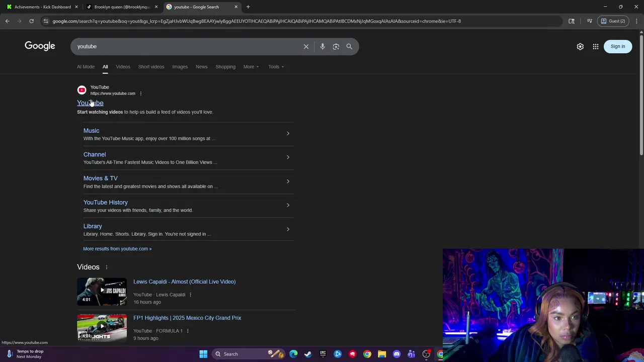
Task: Open Chrome three-dot menu
Action: point(636,21)
